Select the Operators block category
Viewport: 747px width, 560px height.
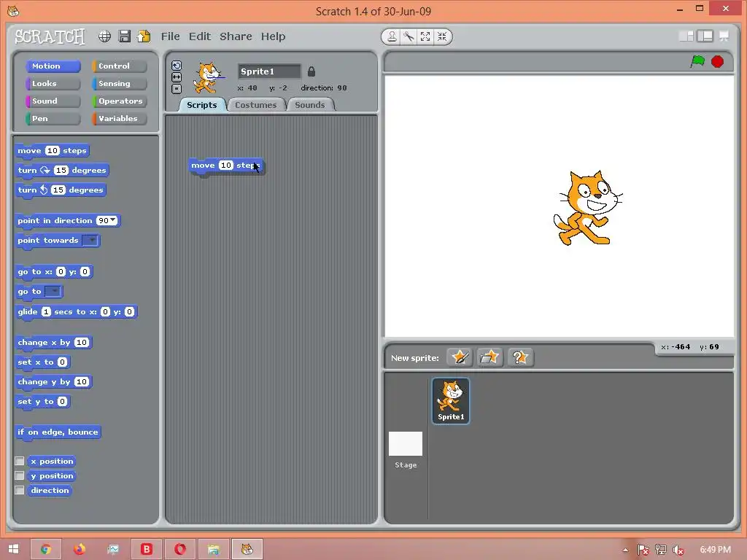[119, 101]
